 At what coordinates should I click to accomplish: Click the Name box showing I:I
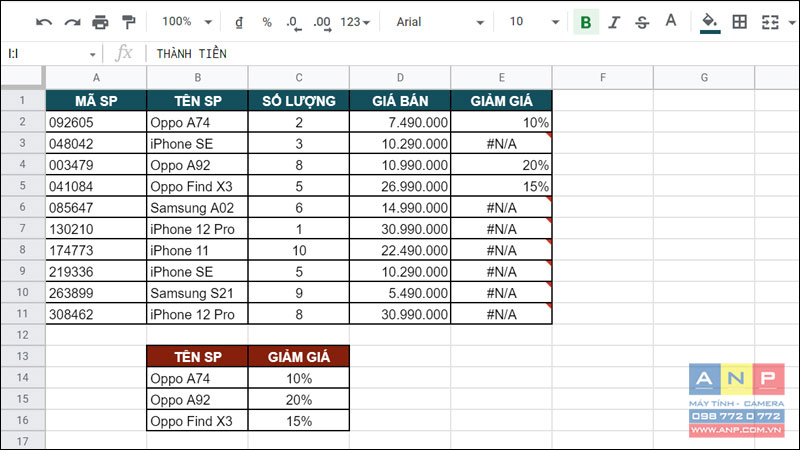click(x=46, y=54)
